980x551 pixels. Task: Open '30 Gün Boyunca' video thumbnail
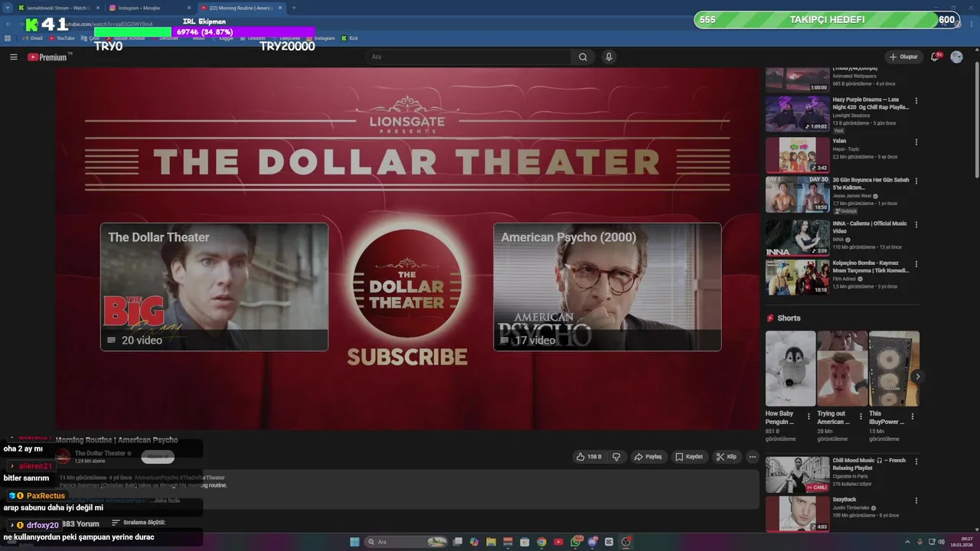point(797,194)
